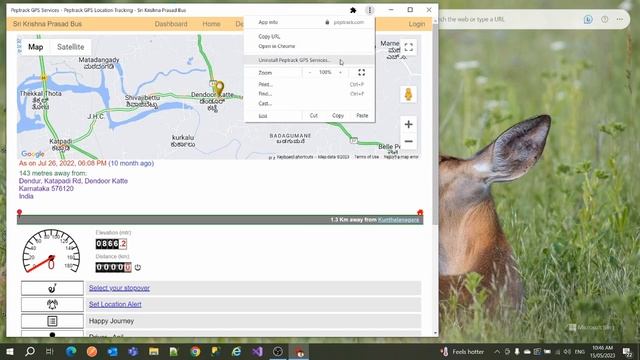Click the elevation counter display
Screen dimensions: 640x360
point(111,244)
